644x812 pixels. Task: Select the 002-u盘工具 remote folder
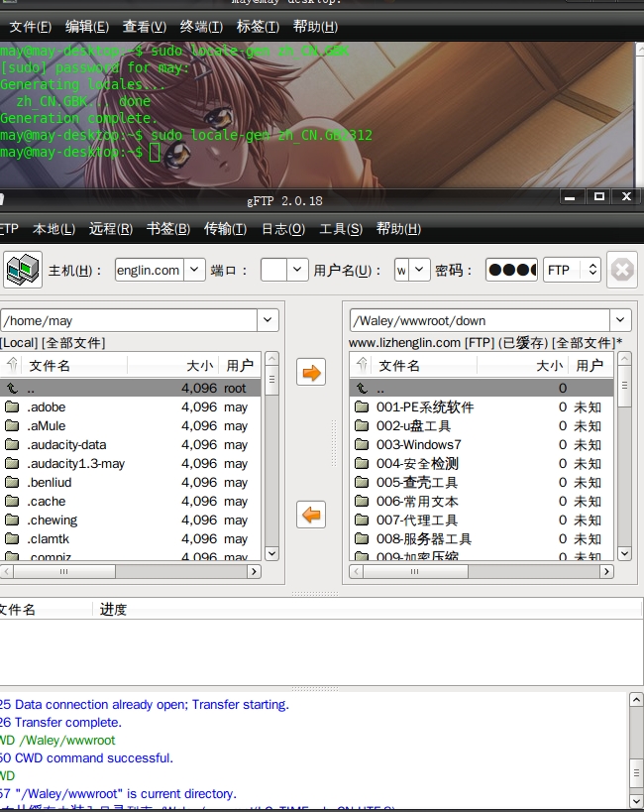pyautogui.click(x=482, y=425)
